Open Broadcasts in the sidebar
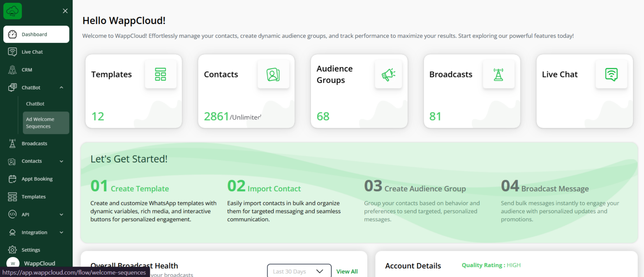Image resolution: width=644 pixels, height=277 pixels. pos(36,143)
